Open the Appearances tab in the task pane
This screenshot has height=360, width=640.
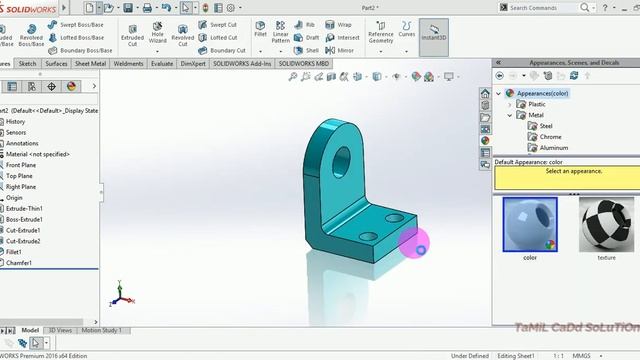(x=485, y=141)
